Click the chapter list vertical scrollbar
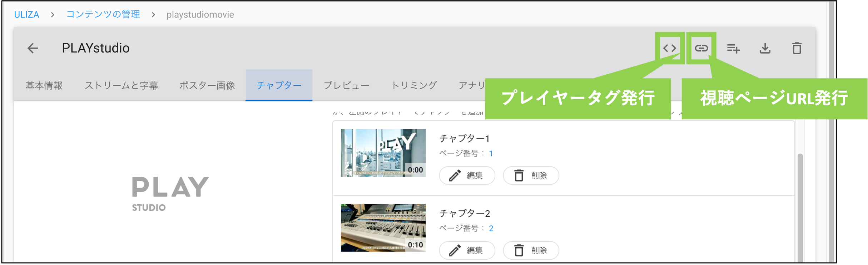 click(x=800, y=207)
